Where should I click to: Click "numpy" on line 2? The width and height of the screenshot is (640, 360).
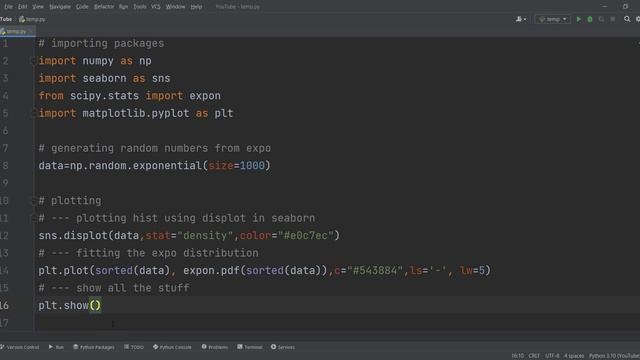pos(98,61)
